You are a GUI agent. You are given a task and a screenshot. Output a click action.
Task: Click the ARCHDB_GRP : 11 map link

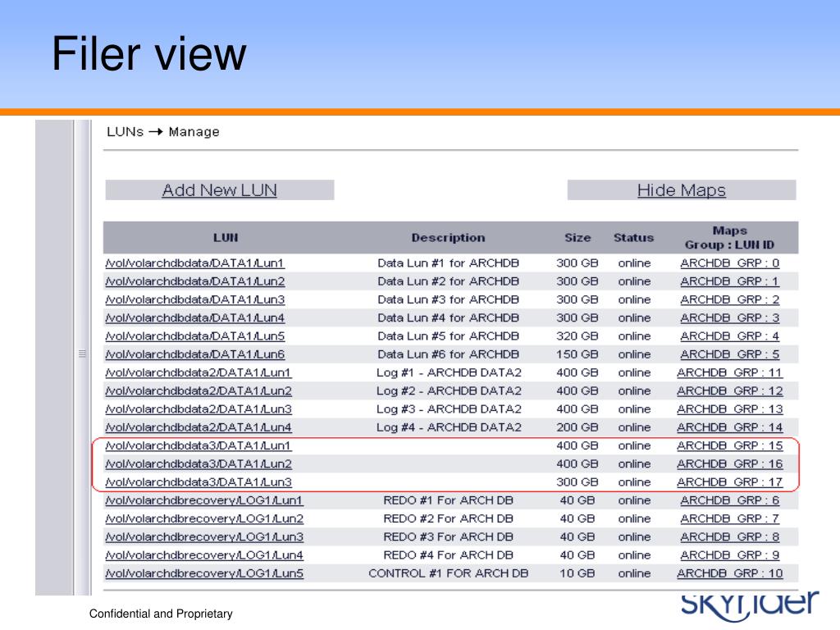tap(729, 372)
